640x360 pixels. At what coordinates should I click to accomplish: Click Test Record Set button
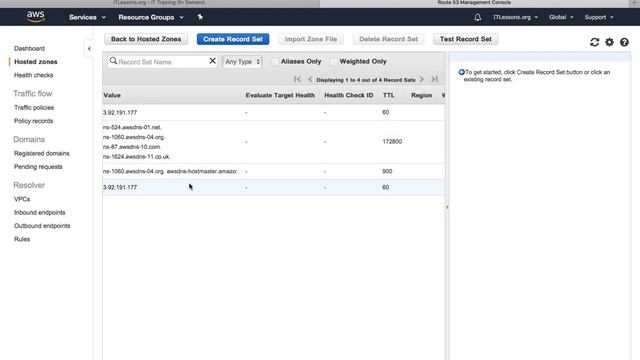pyautogui.click(x=465, y=39)
